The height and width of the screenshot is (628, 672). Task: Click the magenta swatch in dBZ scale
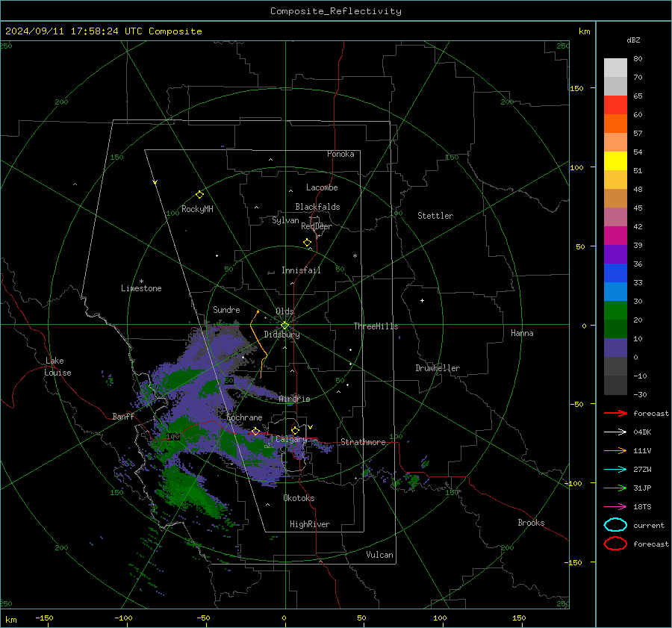[x=615, y=235]
